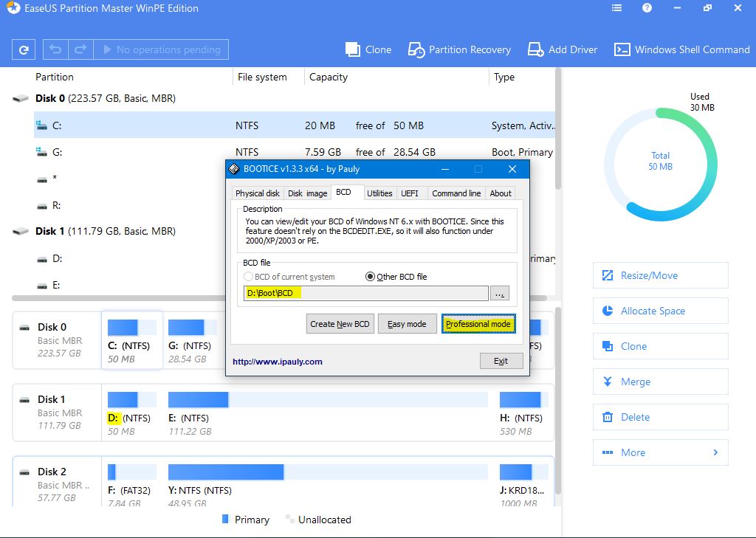Expand the More options chevron
Screen dimensions: 756x538
pyautogui.click(x=715, y=452)
